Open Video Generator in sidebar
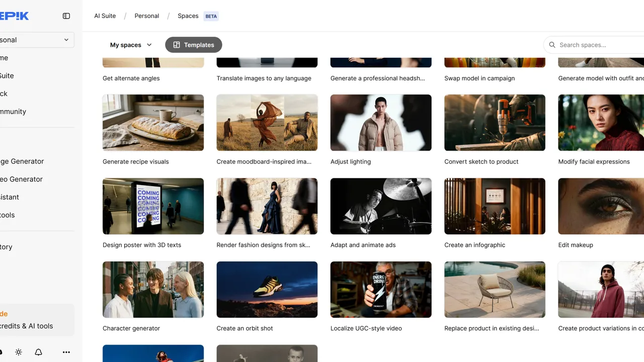The image size is (644, 362). pyautogui.click(x=21, y=179)
